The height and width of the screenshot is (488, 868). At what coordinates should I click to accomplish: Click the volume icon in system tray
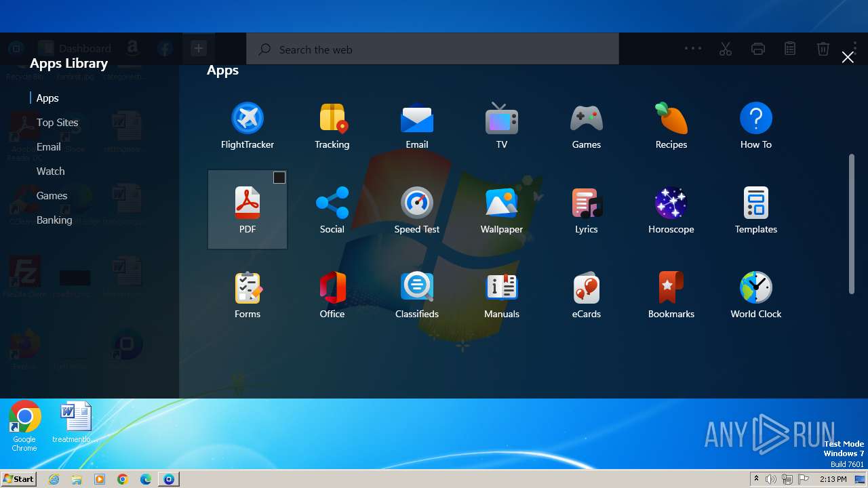point(771,479)
